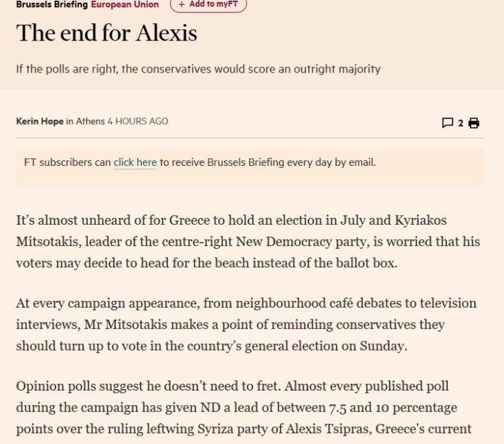Click the 'FT subscribers can' banner text
Screen dimensions: 504x444
[x=67, y=162]
